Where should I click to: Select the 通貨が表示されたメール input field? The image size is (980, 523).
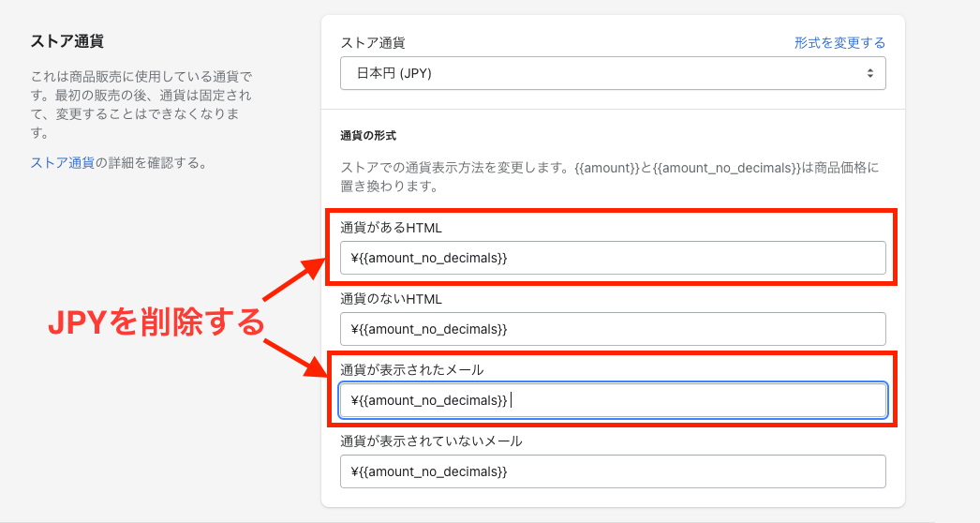613,400
